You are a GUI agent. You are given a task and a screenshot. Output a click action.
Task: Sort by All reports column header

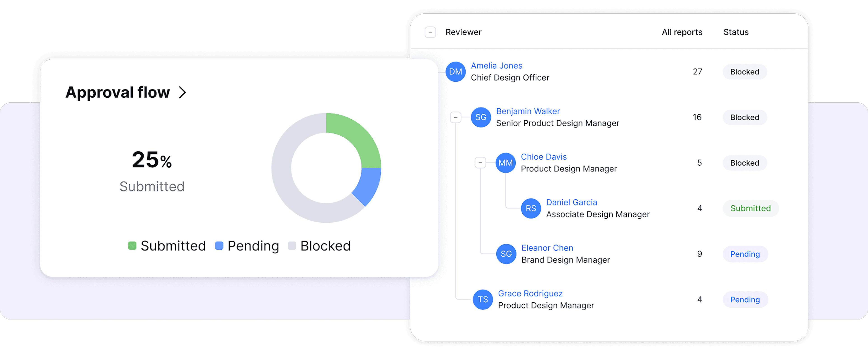click(682, 32)
